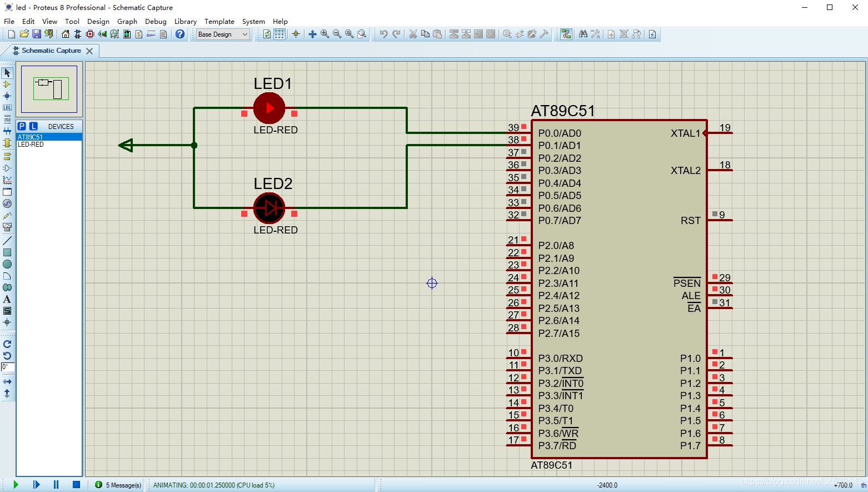Pause the running simulation

coord(56,485)
